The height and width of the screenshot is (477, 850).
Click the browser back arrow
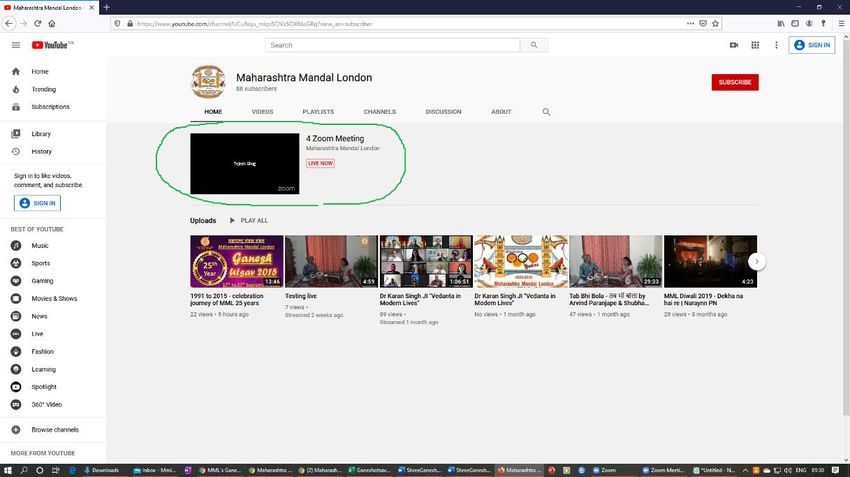coord(9,23)
